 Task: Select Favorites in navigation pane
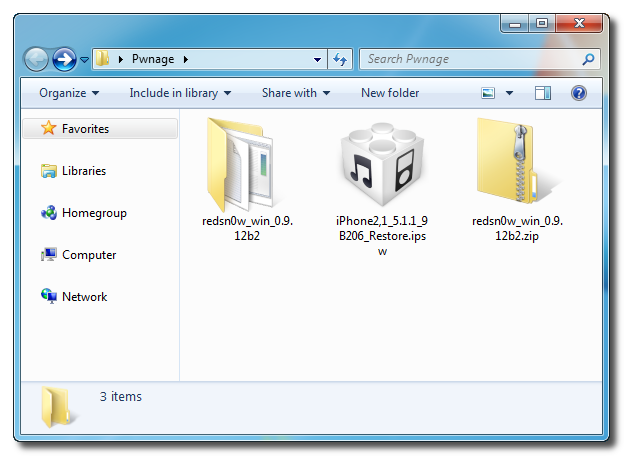pos(100,129)
